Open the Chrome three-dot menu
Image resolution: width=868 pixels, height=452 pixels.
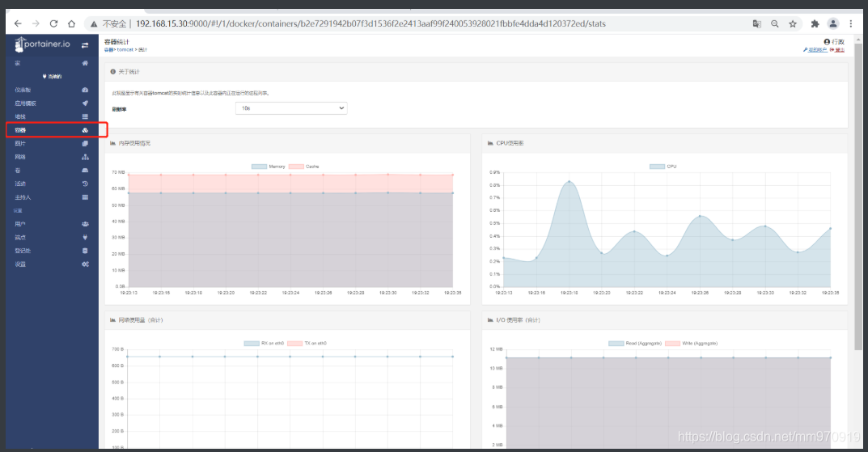[x=851, y=23]
